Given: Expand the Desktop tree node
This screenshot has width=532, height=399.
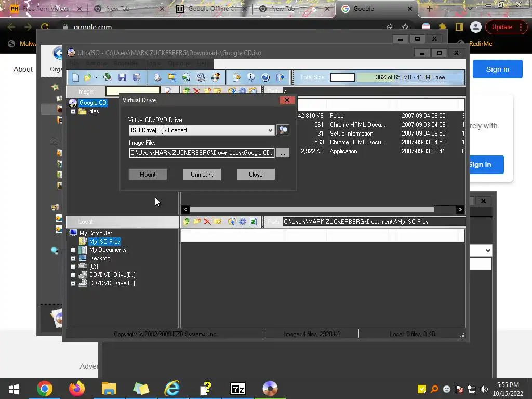Looking at the screenshot, I should click(x=73, y=258).
